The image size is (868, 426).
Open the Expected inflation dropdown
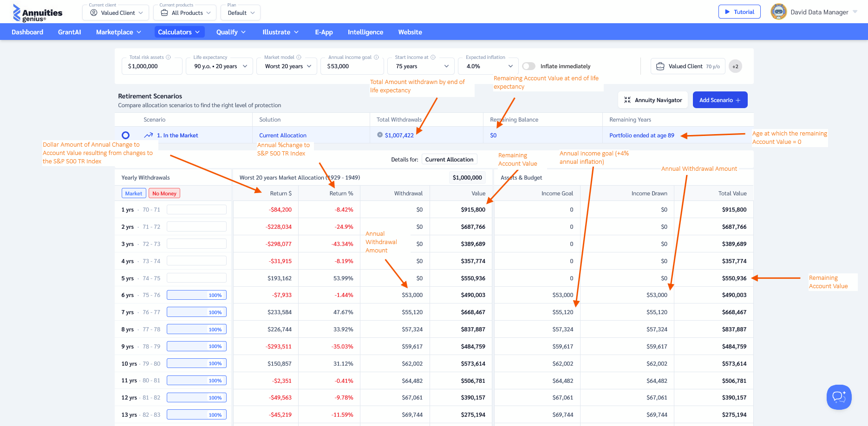click(488, 66)
